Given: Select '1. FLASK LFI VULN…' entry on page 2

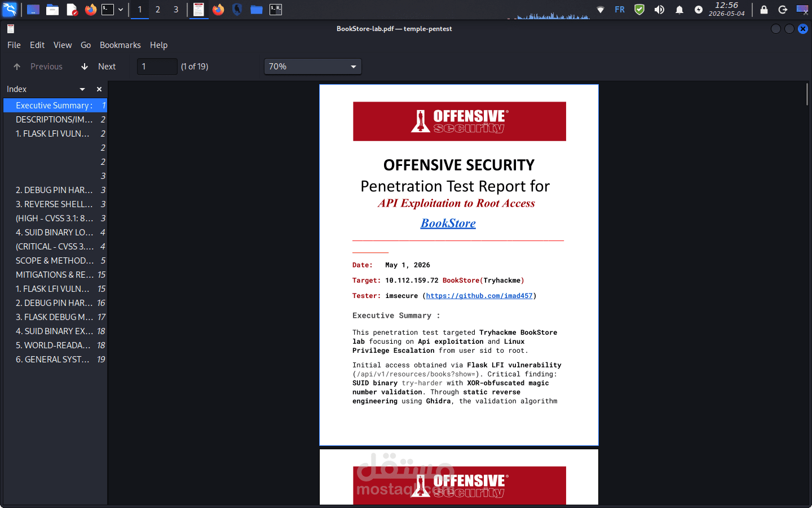Looking at the screenshot, I should click(55, 134).
